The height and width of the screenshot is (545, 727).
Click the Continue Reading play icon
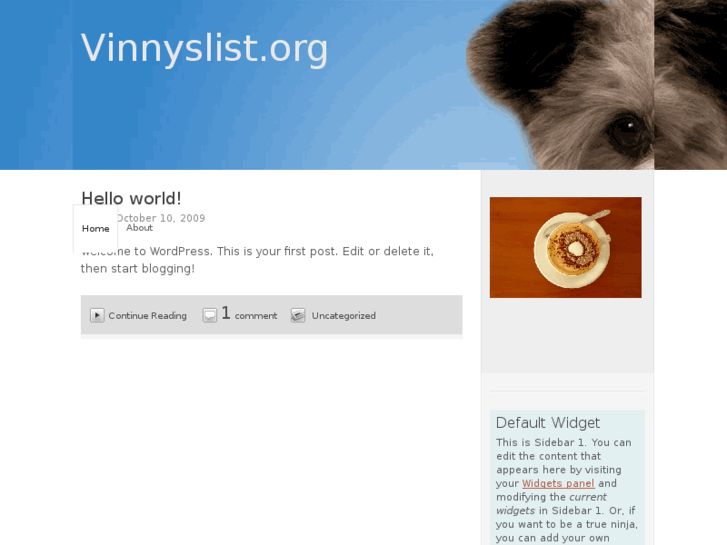pos(97,315)
